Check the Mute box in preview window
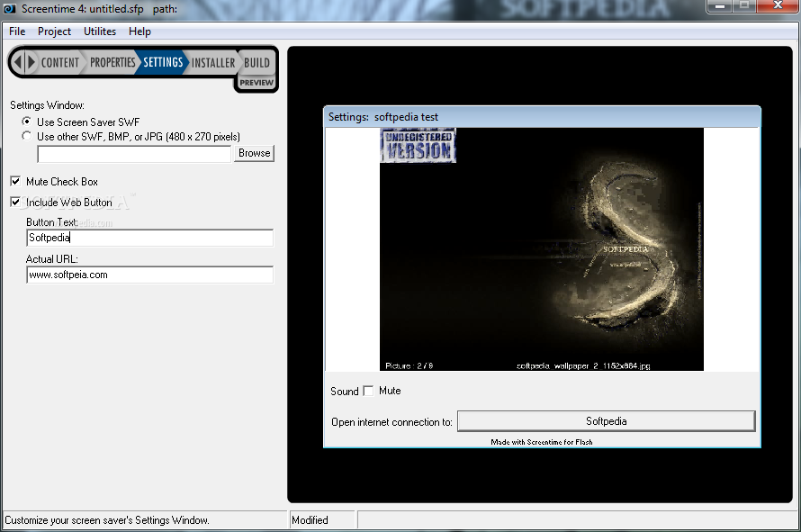Screen dimensions: 801x532 368,391
